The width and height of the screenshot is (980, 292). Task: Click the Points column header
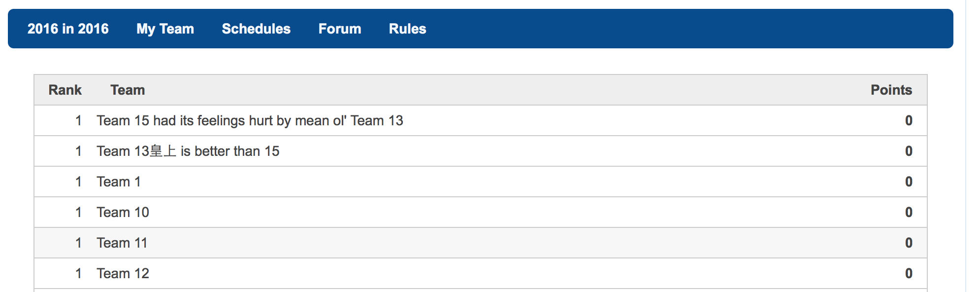tap(891, 90)
